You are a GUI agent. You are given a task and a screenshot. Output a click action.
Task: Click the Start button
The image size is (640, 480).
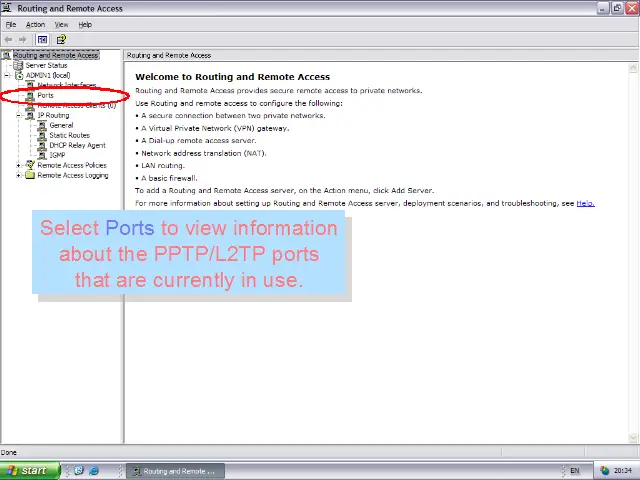(x=30, y=471)
